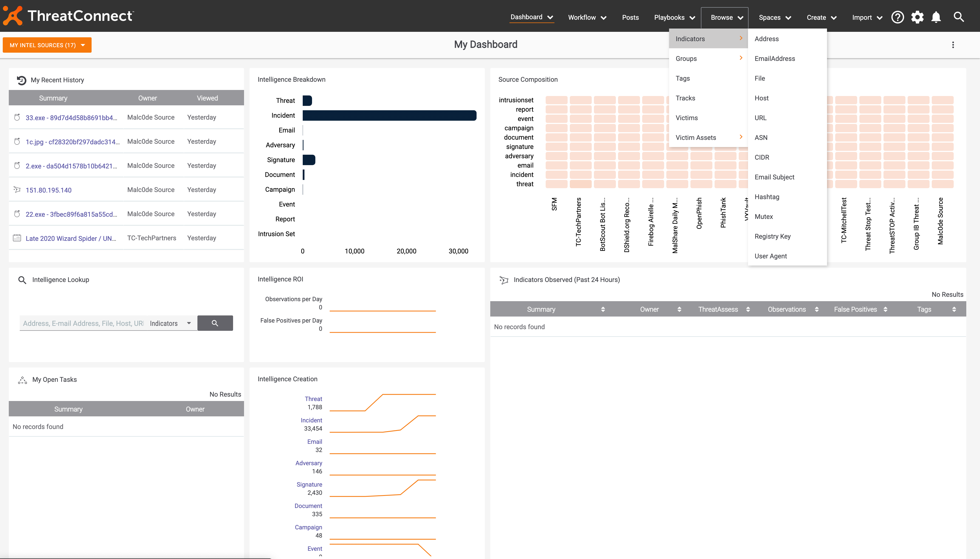The width and height of the screenshot is (980, 559).
Task: Open the settings gear icon
Action: pos(917,17)
